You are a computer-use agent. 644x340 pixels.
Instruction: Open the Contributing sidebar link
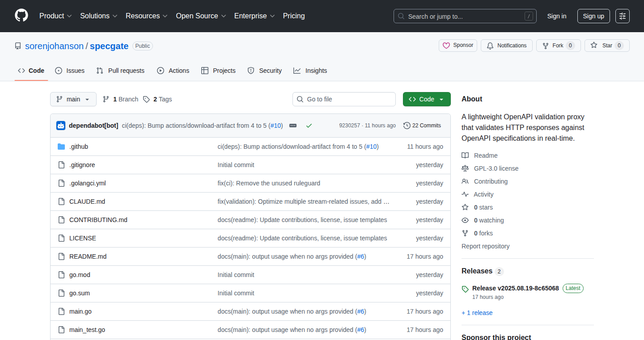pos(484,181)
